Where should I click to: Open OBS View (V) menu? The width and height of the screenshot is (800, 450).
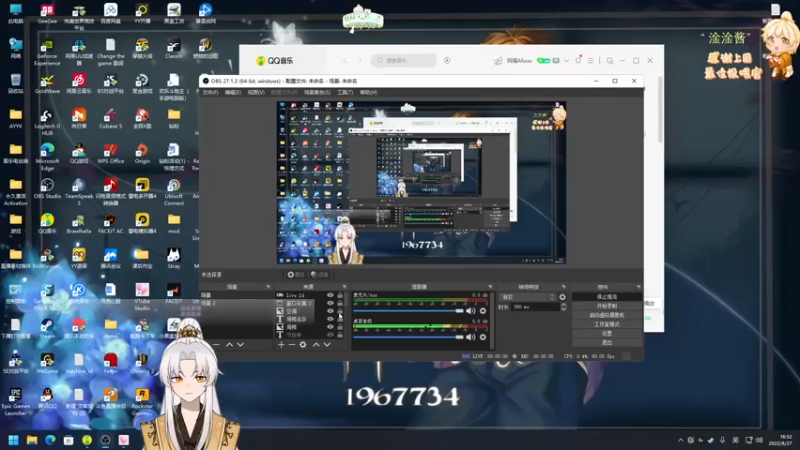[256, 92]
